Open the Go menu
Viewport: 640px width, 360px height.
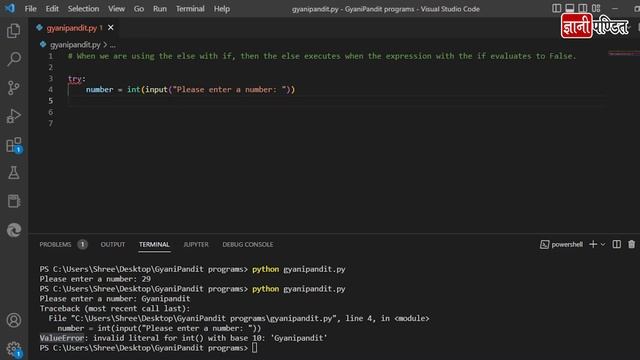[139, 9]
